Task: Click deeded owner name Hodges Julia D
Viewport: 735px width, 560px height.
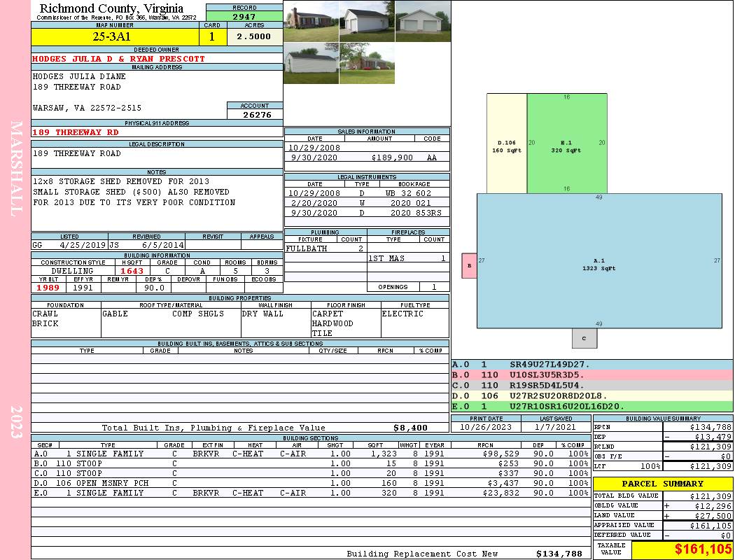Action: point(119,59)
